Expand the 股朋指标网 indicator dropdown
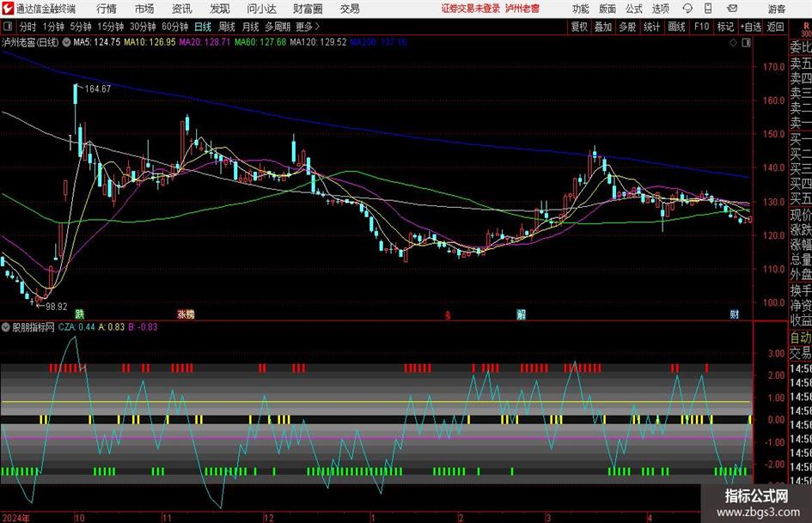The image size is (812, 523). (6, 326)
